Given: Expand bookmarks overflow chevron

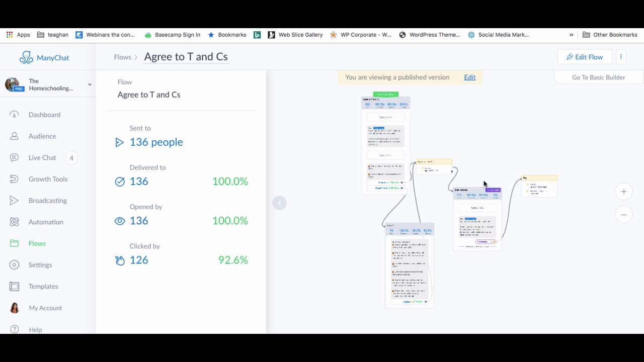Looking at the screenshot, I should point(571,35).
